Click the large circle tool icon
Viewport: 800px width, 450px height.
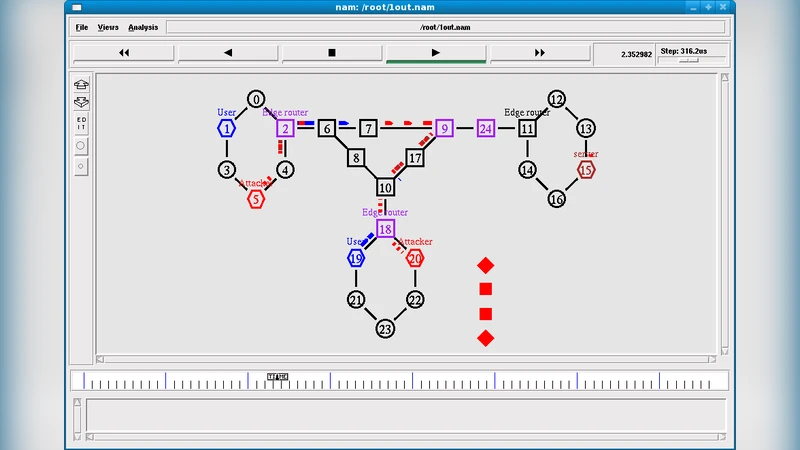click(81, 145)
